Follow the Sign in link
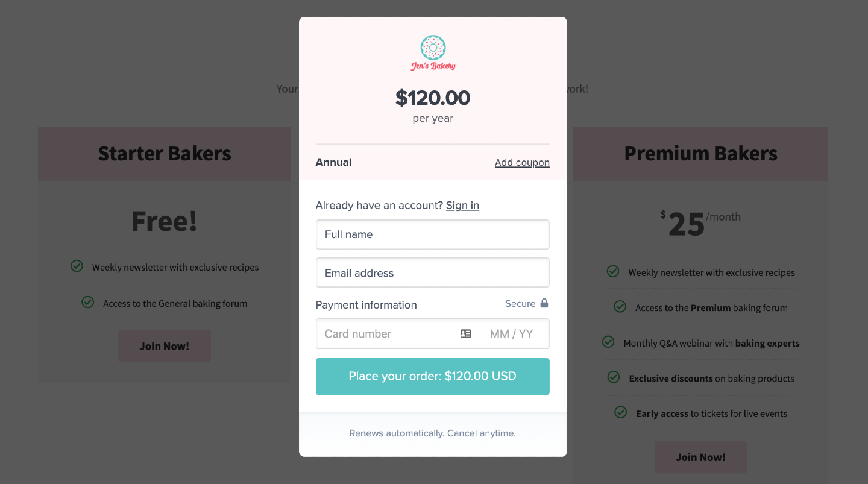This screenshot has height=484, width=868. coord(462,206)
